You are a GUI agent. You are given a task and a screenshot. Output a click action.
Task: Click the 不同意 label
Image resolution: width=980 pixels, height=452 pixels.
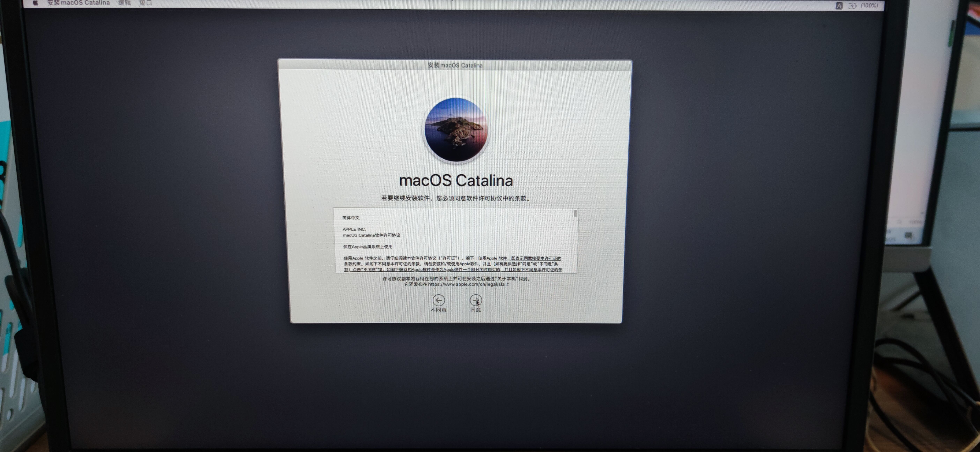pos(438,310)
